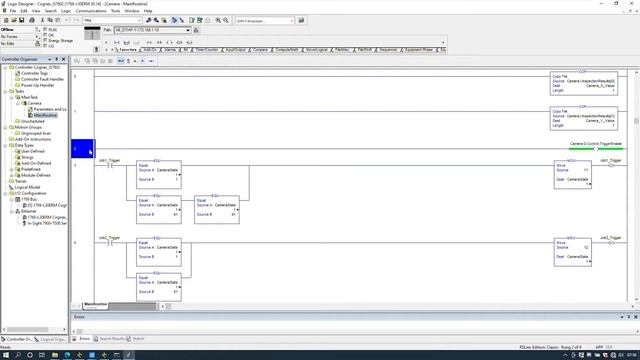Switch to the Timer/Counter instruction tab
The width and height of the screenshot is (640, 360).
[207, 50]
